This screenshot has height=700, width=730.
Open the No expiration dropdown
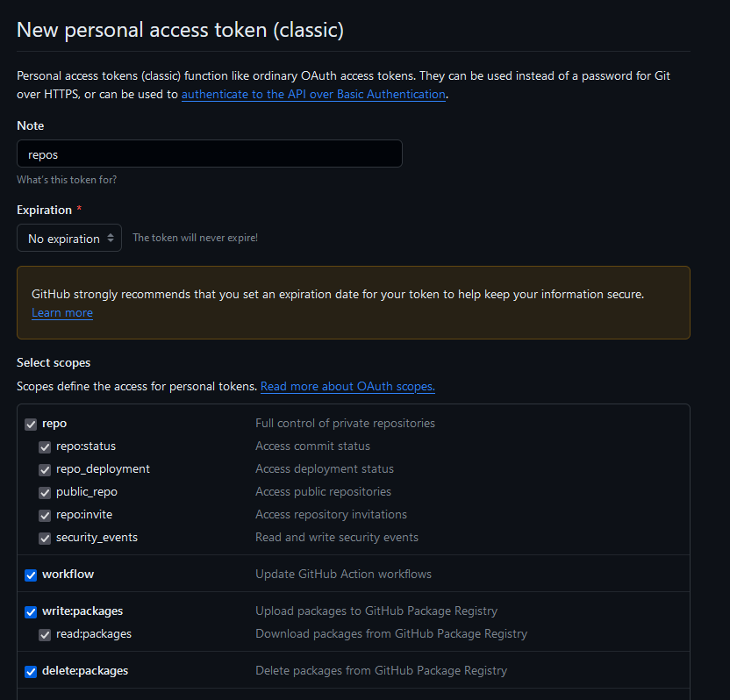click(x=69, y=239)
